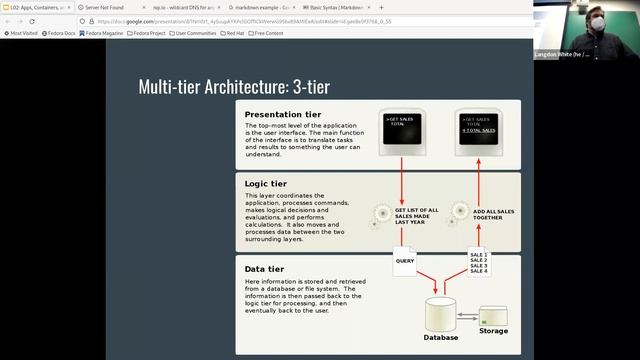Open the Fedora Docs bookmark
This screenshot has width=640, height=360.
(x=58, y=33)
